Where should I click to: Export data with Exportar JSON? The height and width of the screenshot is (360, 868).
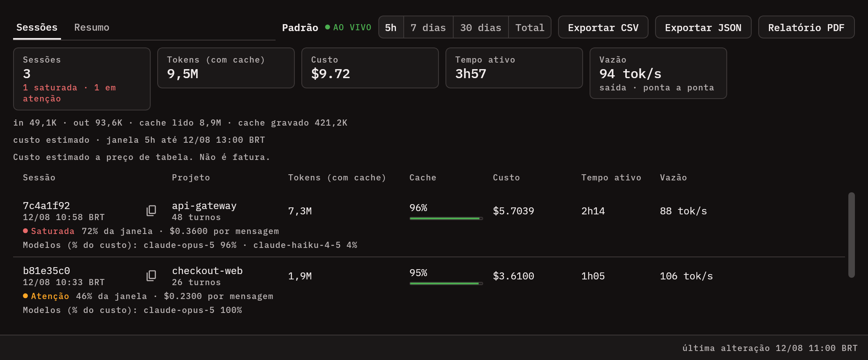pos(703,27)
